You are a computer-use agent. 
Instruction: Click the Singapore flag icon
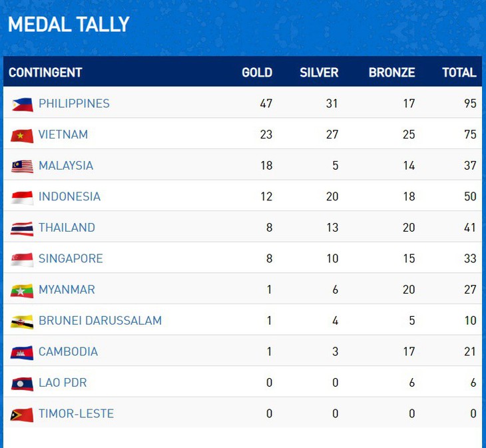tap(22, 259)
